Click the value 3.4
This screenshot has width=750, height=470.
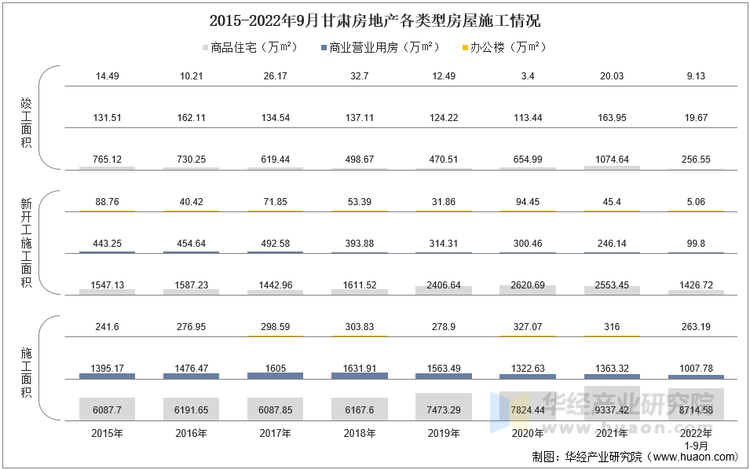tap(528, 76)
